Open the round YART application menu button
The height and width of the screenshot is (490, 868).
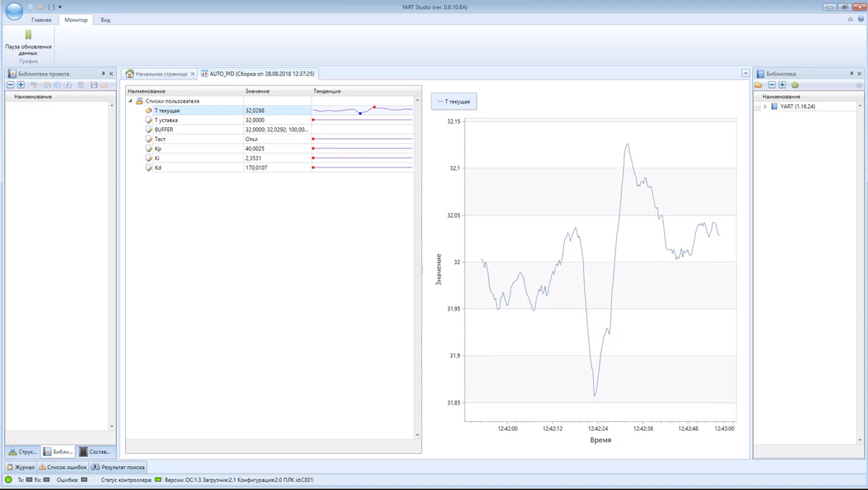pos(14,9)
